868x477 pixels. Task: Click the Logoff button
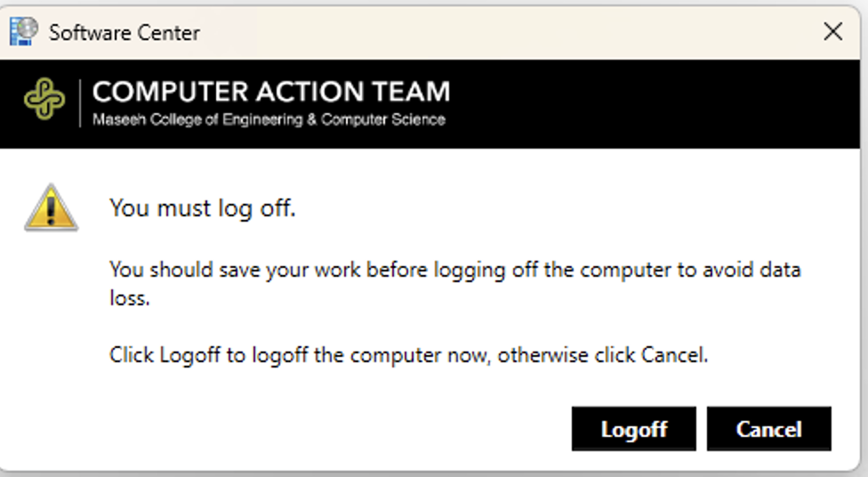pos(633,429)
